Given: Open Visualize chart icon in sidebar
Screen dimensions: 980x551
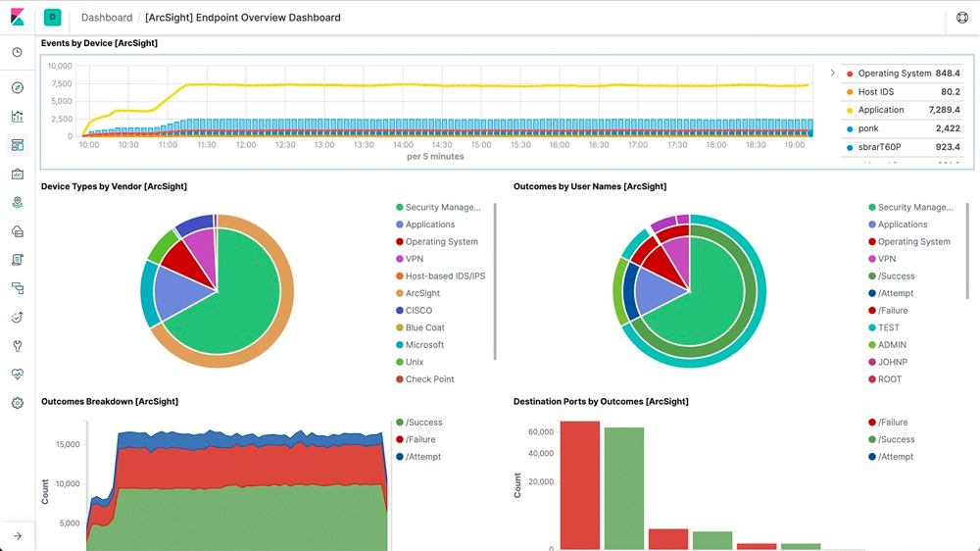Looking at the screenshot, I should point(18,117).
